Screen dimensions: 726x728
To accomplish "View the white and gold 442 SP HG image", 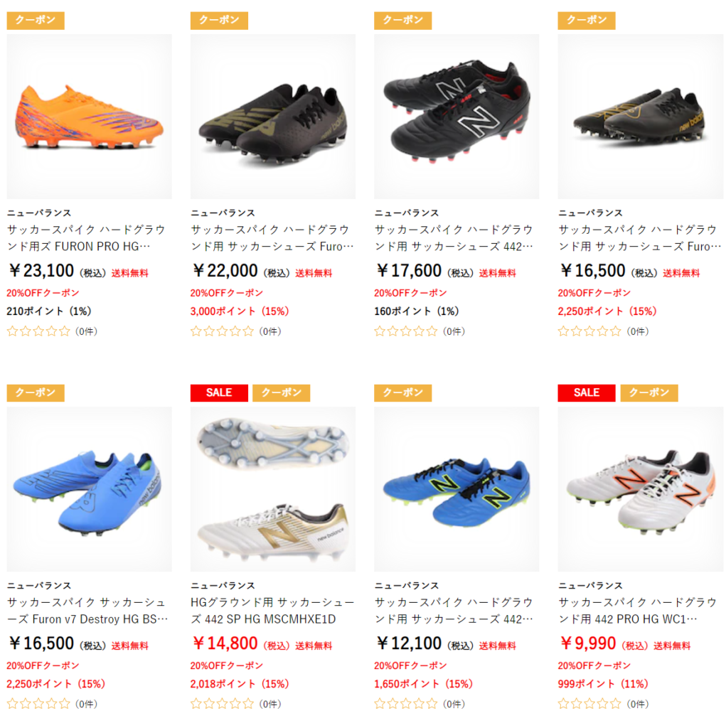I will point(272,489).
